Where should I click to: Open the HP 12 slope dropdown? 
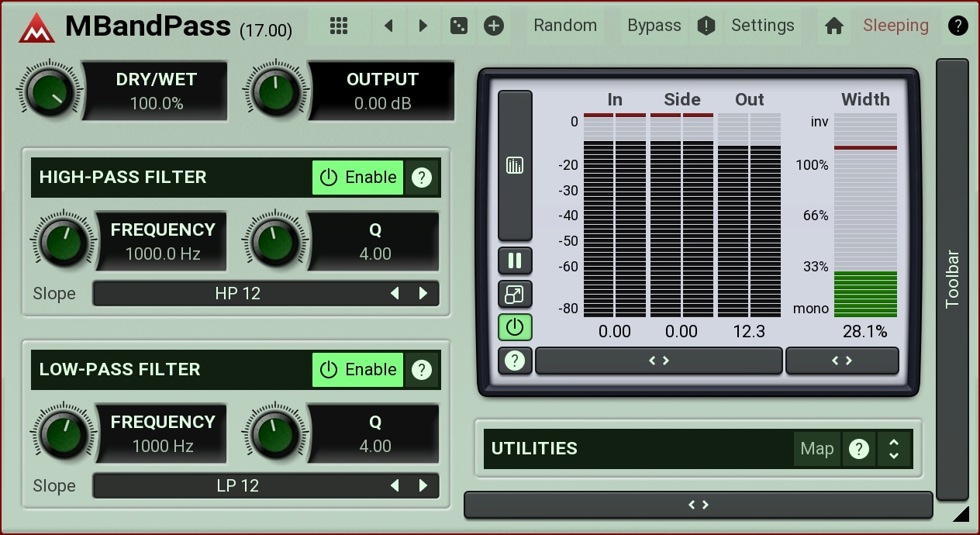point(239,294)
